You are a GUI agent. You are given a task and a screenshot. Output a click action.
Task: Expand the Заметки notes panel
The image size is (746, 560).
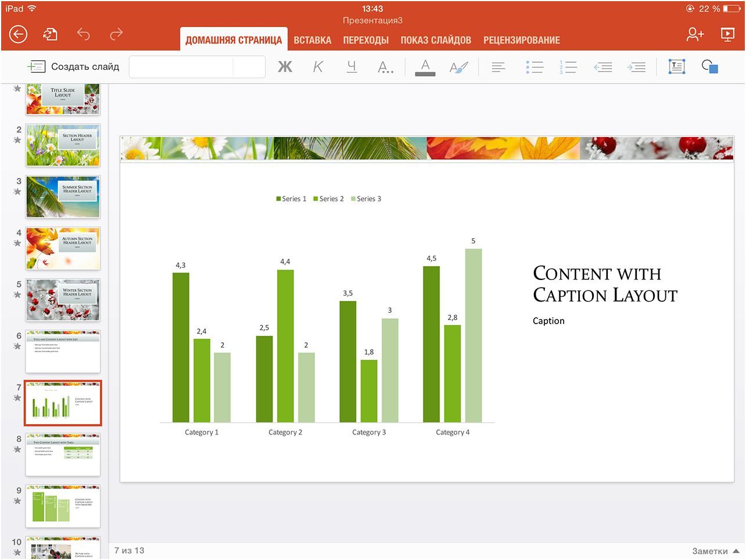click(709, 550)
